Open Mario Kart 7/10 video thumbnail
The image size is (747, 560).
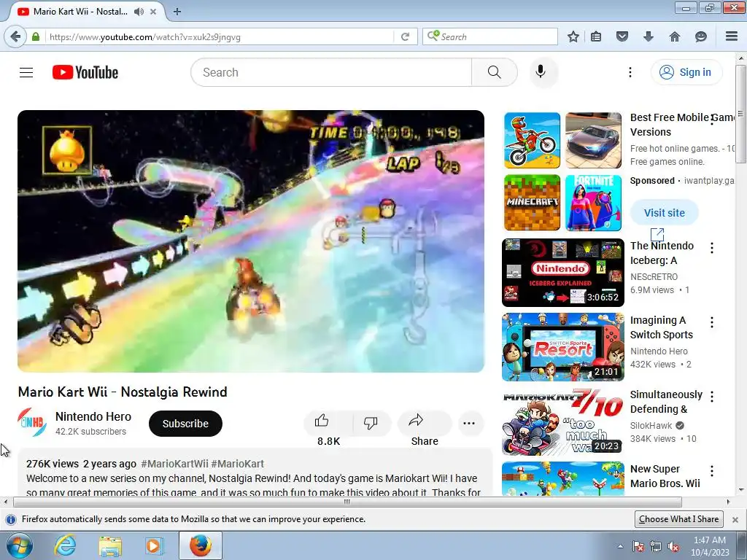coord(562,421)
